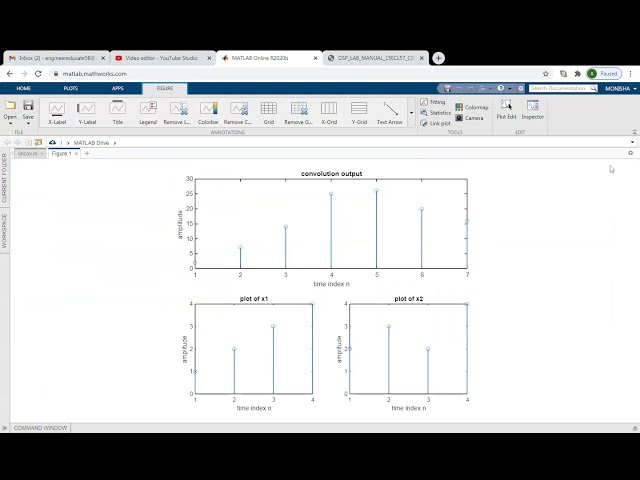Click the Fitting tool button
Viewport: 640px width, 480px height.
tap(435, 102)
